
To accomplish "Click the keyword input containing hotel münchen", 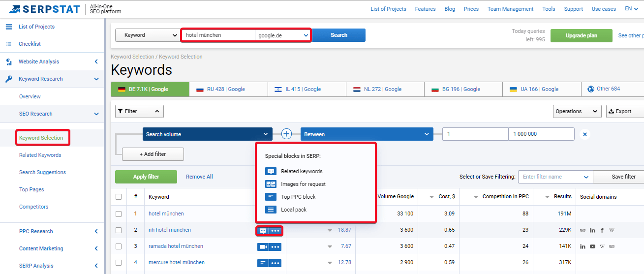I will click(218, 35).
